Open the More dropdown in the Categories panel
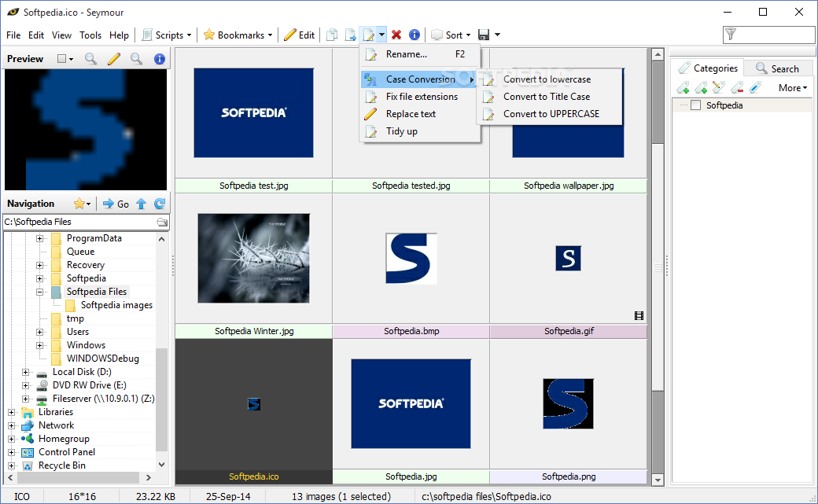Screen dimensions: 818x504 click(793, 88)
